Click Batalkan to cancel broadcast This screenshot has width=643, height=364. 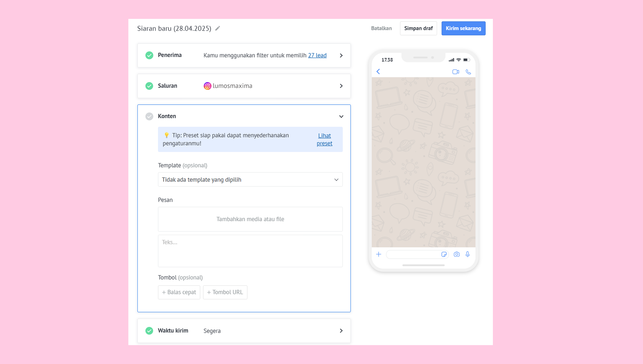click(381, 28)
